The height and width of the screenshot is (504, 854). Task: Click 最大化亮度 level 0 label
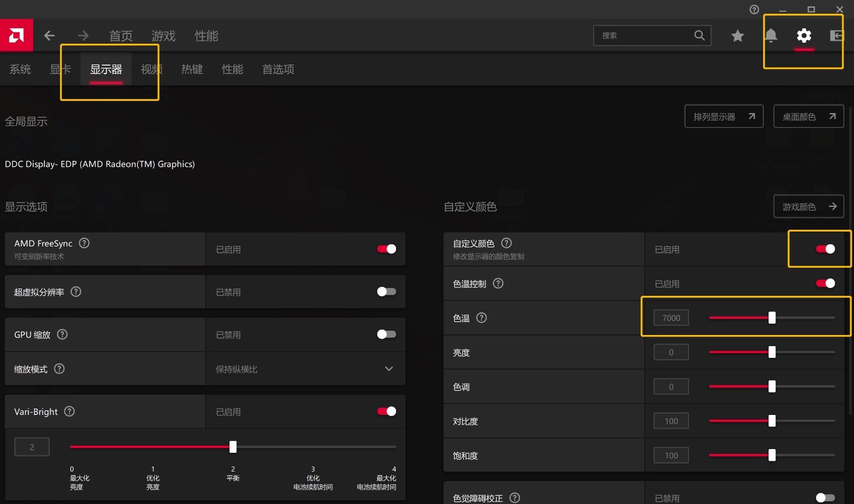tap(80, 478)
